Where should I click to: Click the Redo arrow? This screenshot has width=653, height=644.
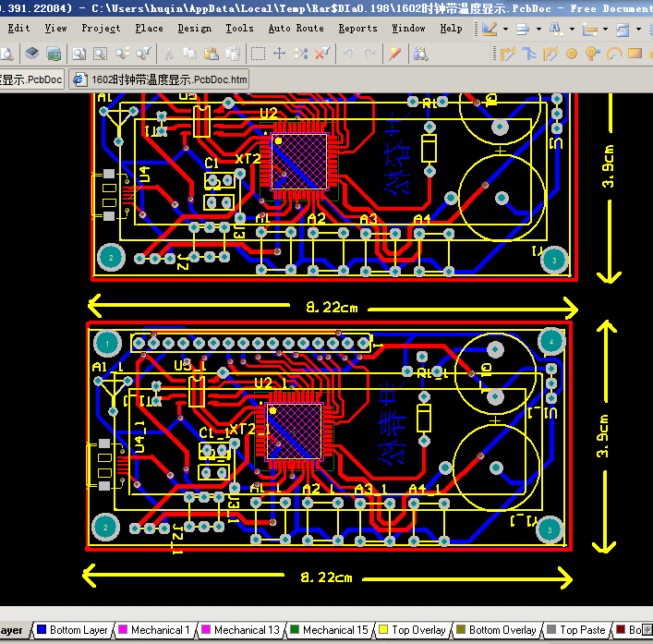[369, 54]
